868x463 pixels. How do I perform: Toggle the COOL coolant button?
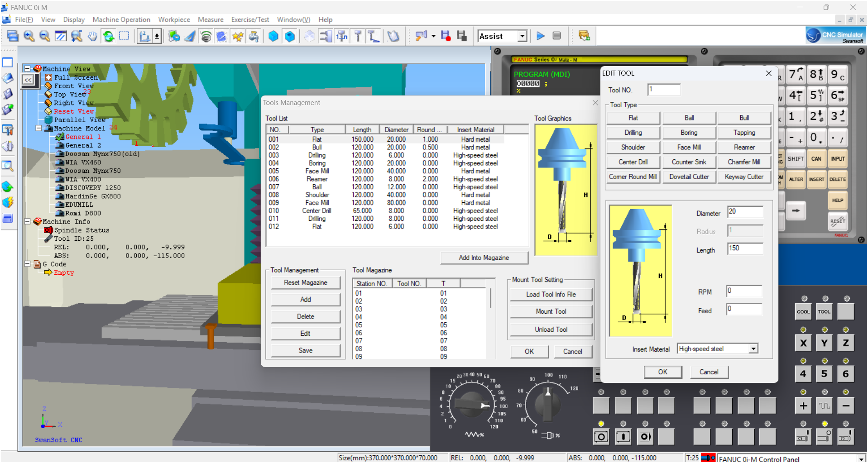click(803, 311)
